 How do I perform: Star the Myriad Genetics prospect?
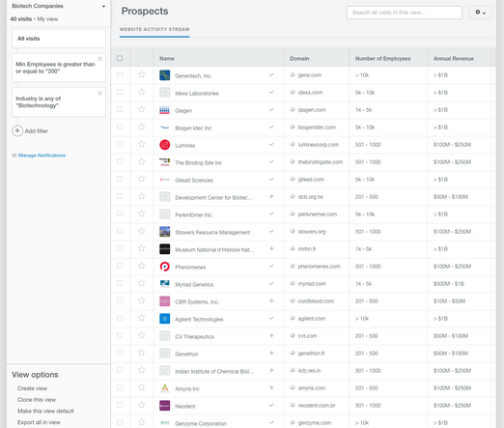click(141, 283)
